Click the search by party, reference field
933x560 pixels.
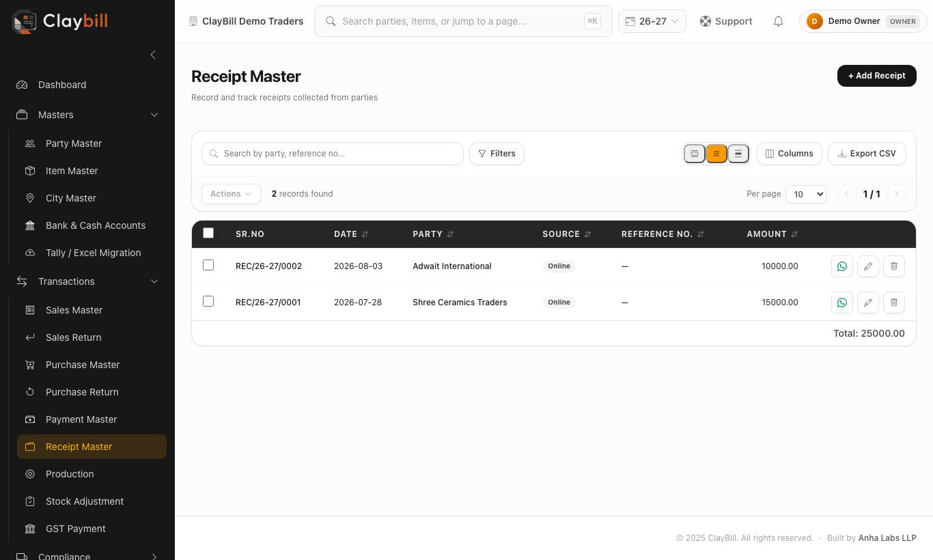(x=333, y=154)
